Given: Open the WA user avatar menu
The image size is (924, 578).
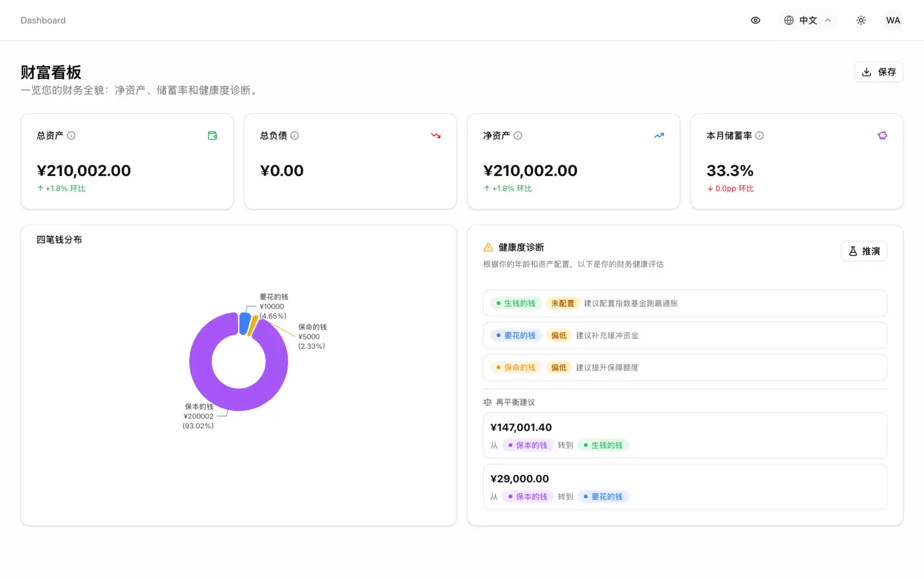Looking at the screenshot, I should point(893,21).
